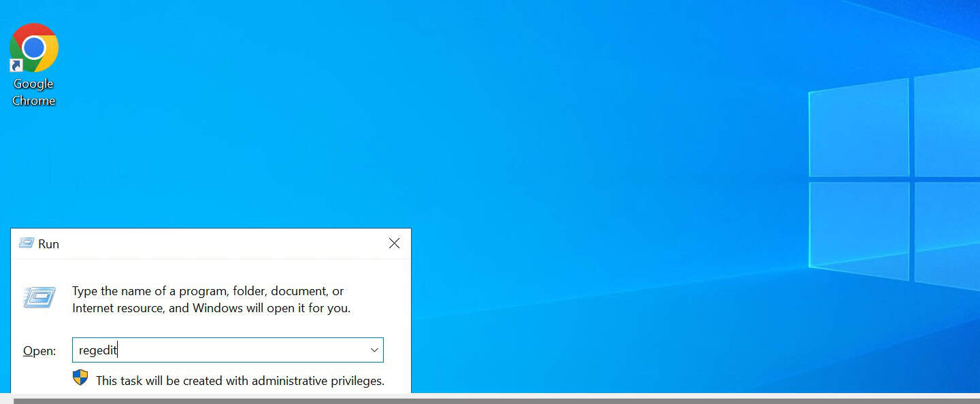This screenshot has height=404, width=980.
Task: Close the Run dialog
Action: pyautogui.click(x=394, y=243)
